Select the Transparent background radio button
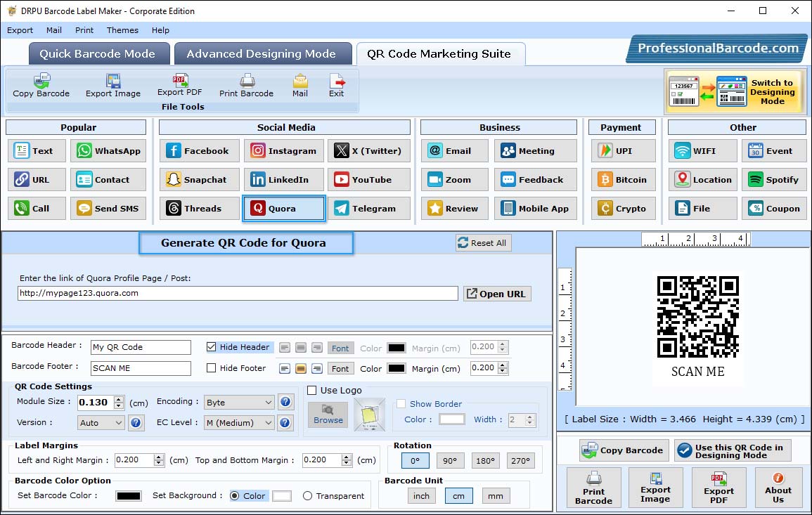The width and height of the screenshot is (812, 515). (308, 496)
